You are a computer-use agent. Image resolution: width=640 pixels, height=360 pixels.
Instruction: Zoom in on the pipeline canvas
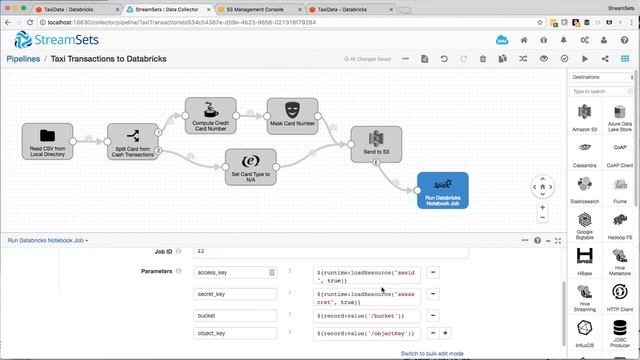542,207
